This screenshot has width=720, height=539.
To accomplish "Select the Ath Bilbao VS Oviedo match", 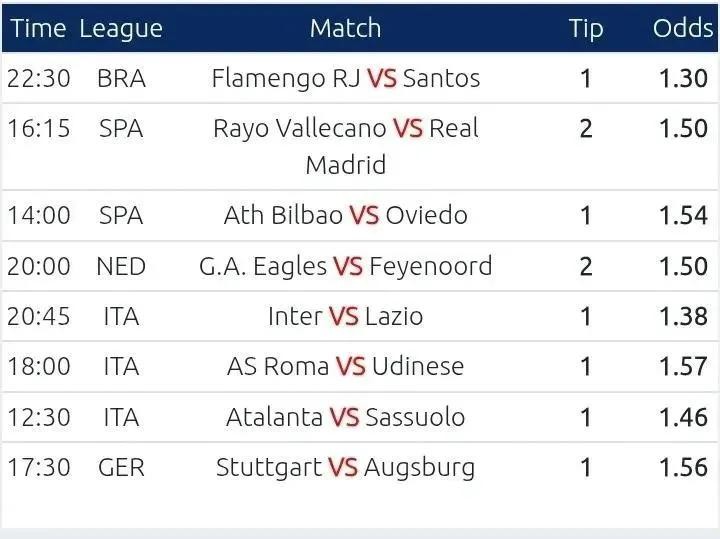I will click(x=345, y=215).
